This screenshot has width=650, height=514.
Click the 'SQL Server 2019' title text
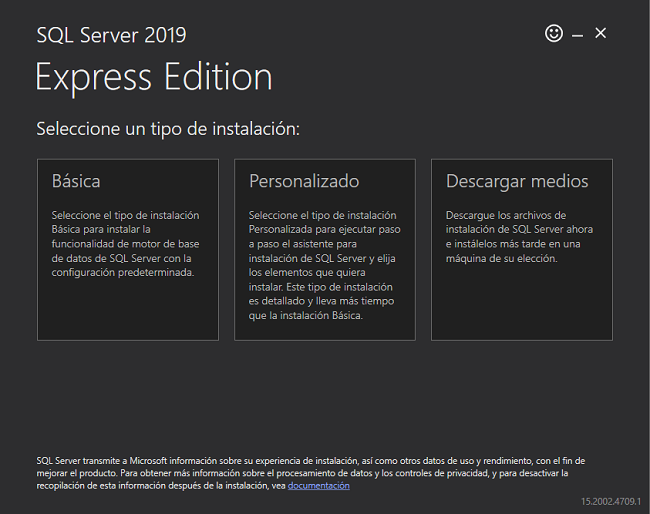pos(111,35)
